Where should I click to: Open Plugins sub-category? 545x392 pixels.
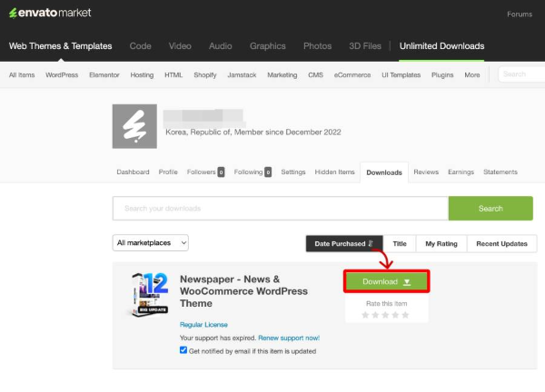tap(442, 75)
